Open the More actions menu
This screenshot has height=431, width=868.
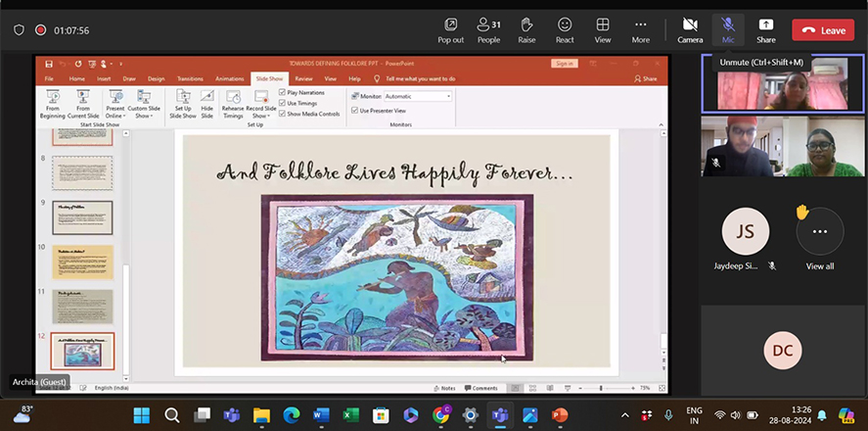641,30
